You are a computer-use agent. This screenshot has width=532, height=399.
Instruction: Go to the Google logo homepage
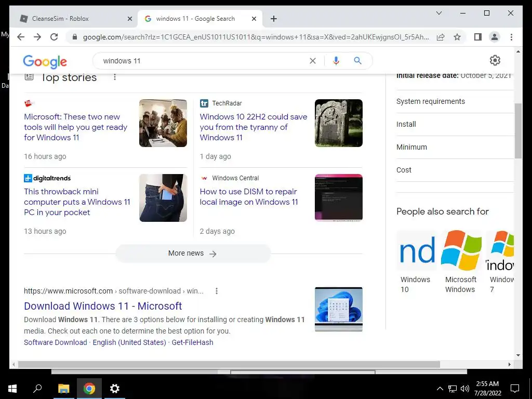[45, 61]
